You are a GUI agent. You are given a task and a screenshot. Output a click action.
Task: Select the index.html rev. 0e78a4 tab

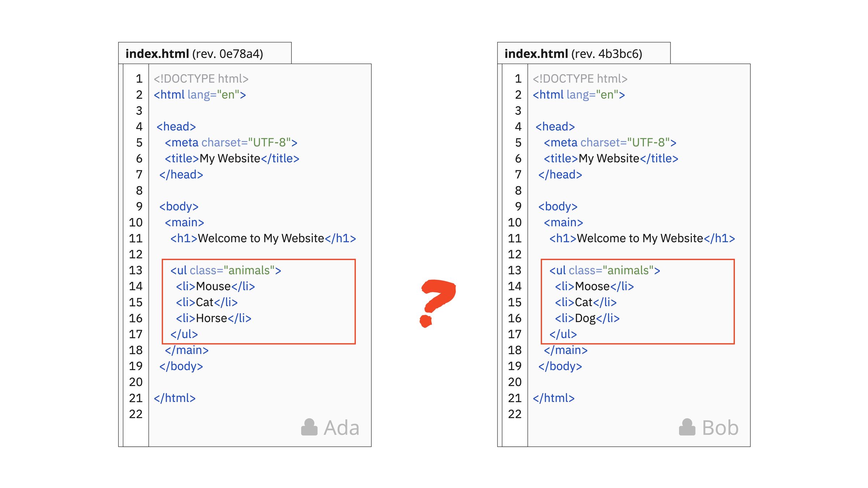pyautogui.click(x=205, y=53)
